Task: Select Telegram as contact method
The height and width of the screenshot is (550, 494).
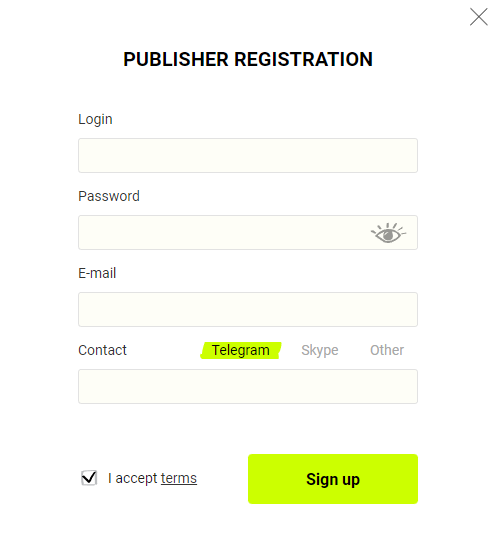Action: [x=241, y=350]
